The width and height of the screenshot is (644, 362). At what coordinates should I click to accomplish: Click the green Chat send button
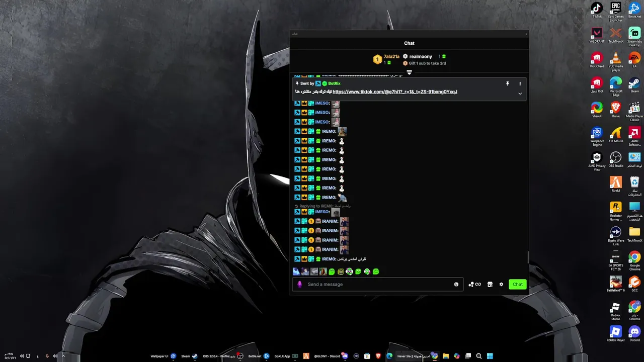pos(517,284)
